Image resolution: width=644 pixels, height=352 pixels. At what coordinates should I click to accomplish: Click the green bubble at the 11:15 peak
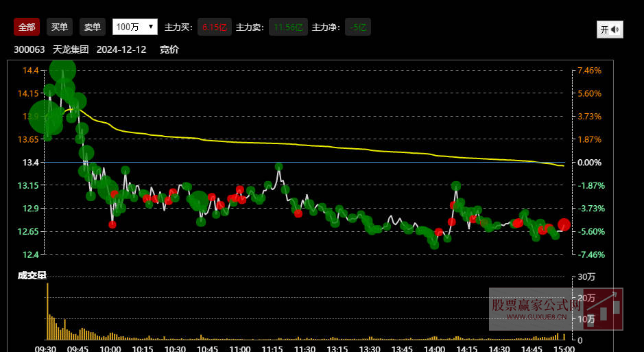278,167
